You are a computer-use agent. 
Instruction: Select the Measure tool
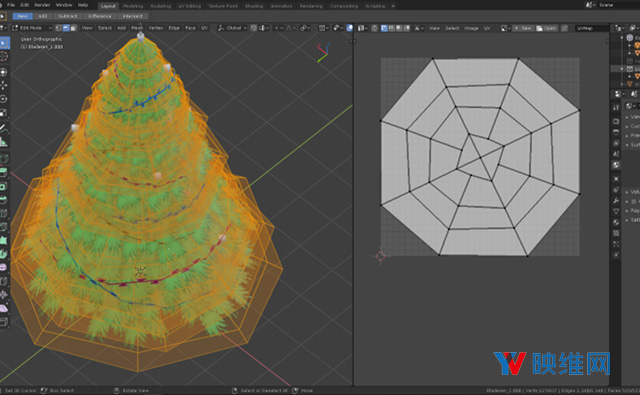tap(4, 142)
